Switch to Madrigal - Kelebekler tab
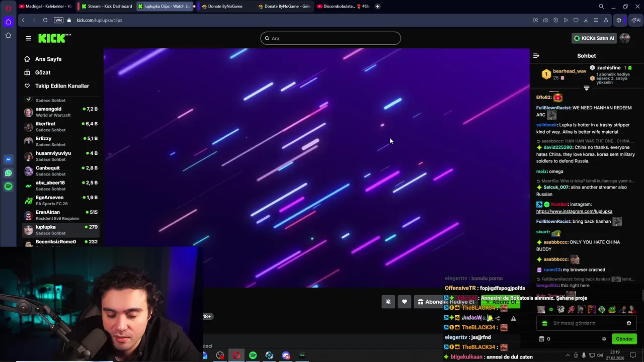 coord(45,7)
